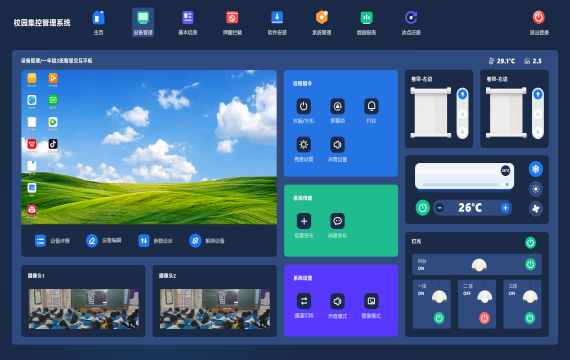Toggle the air conditioner green power button
Screen dimensions: 570x360
pyautogui.click(x=422, y=208)
